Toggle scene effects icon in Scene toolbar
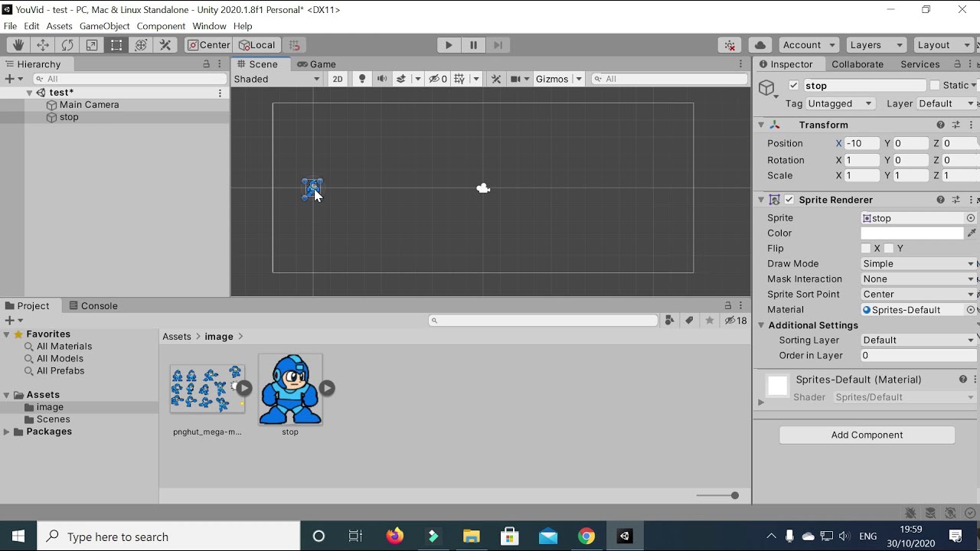980x551 pixels. [400, 79]
